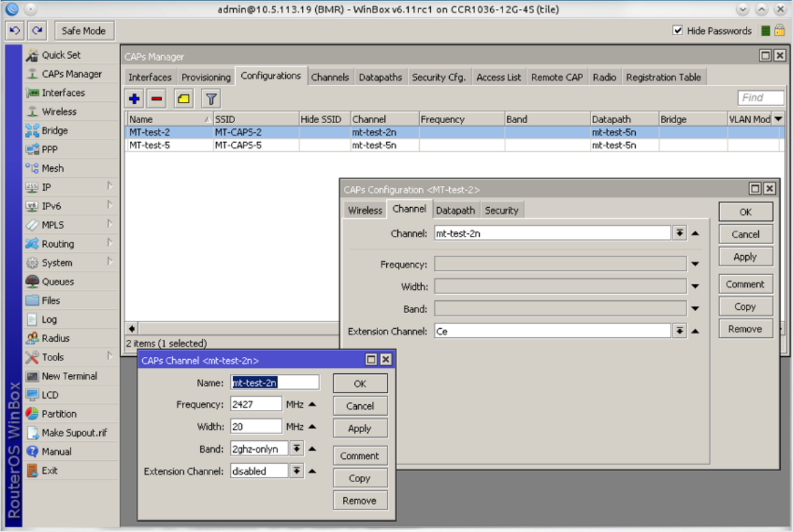This screenshot has width=793, height=532.
Task: Expand the Routing submenu
Action: point(110,243)
